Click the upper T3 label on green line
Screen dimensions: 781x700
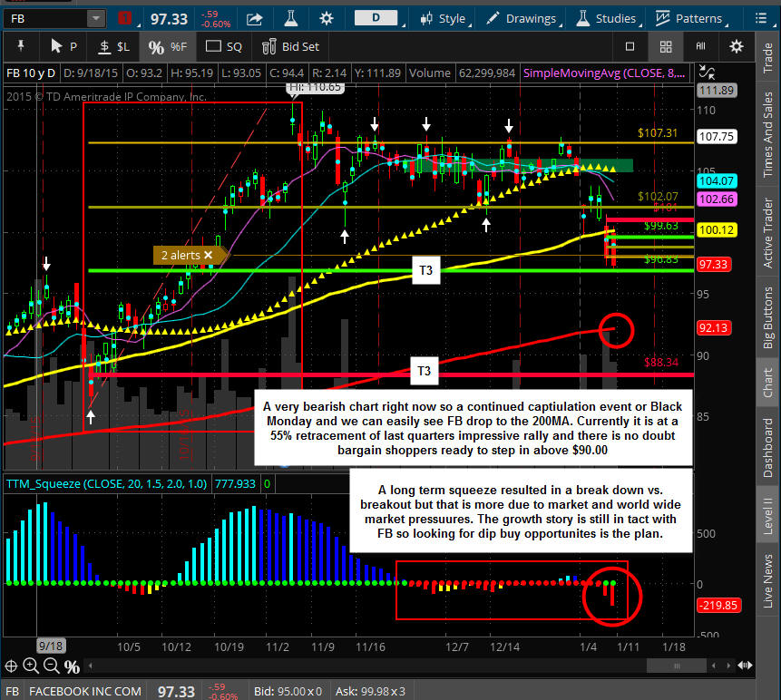tap(425, 270)
